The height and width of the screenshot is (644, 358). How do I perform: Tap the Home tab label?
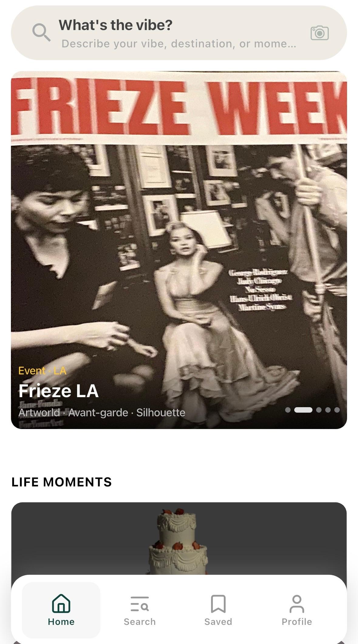[x=61, y=622]
